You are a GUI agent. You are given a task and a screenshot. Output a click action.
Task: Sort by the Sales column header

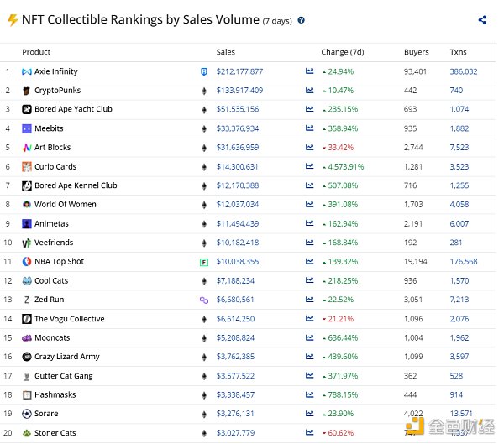[226, 52]
